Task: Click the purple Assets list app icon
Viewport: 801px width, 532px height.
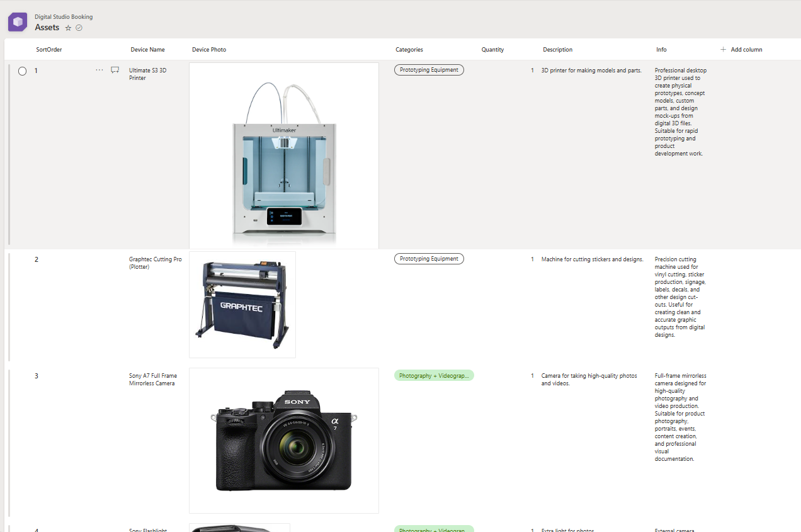Action: coord(18,22)
